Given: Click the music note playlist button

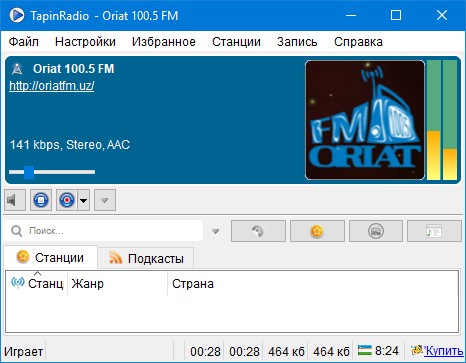Looking at the screenshot, I should [x=434, y=231].
